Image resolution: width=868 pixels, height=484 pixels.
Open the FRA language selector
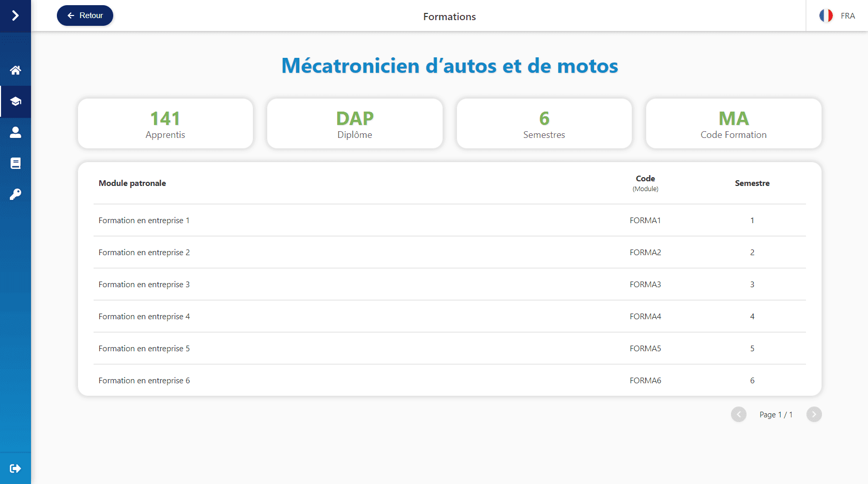[x=847, y=16]
